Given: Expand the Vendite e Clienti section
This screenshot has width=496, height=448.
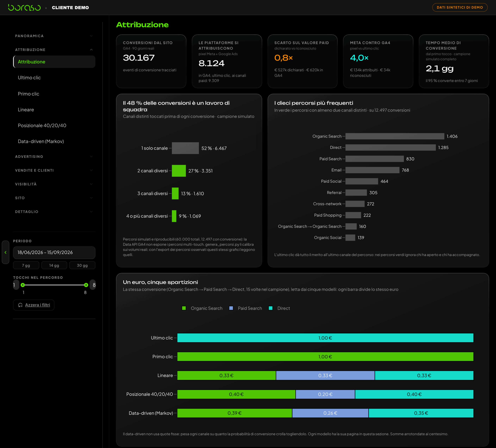Looking at the screenshot, I should (x=54, y=170).
